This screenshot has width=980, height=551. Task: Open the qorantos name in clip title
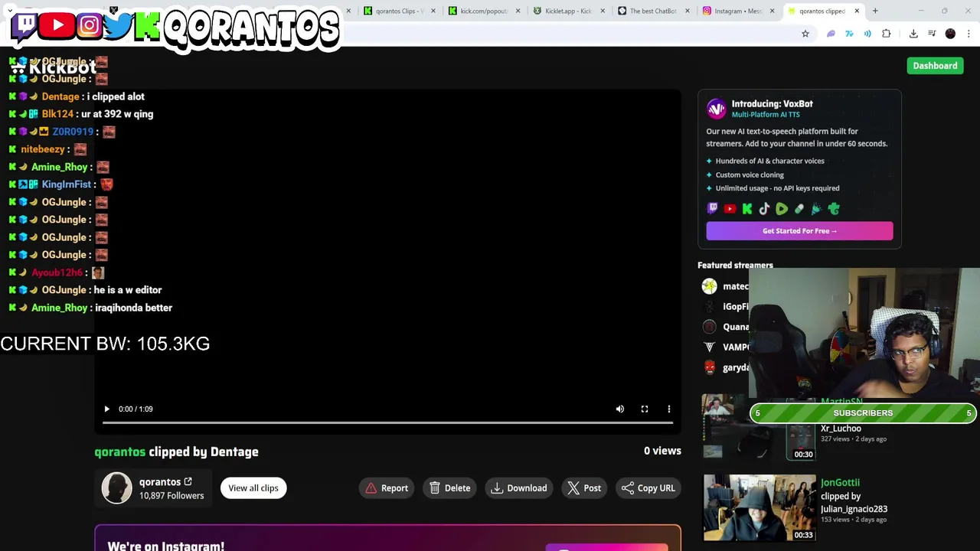tap(119, 452)
